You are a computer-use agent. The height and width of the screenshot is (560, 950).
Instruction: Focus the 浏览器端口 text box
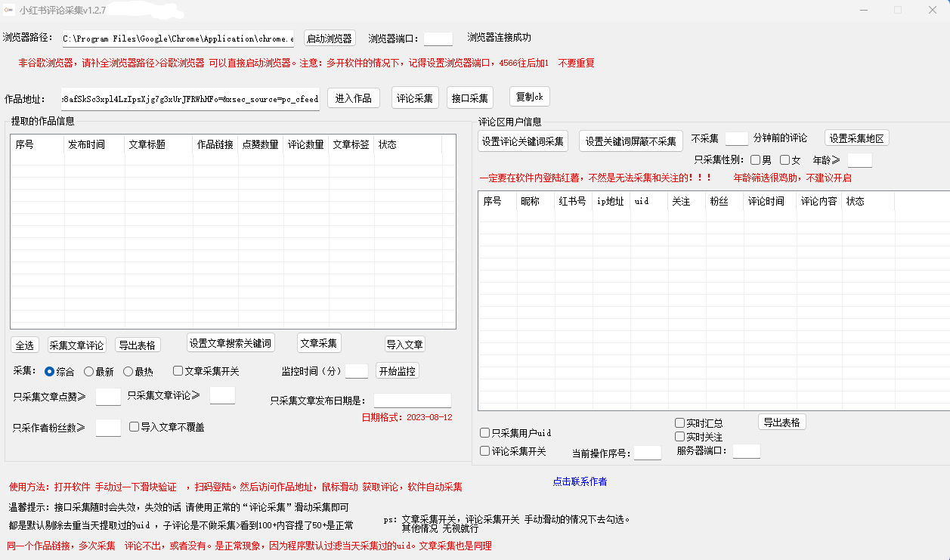coord(438,39)
